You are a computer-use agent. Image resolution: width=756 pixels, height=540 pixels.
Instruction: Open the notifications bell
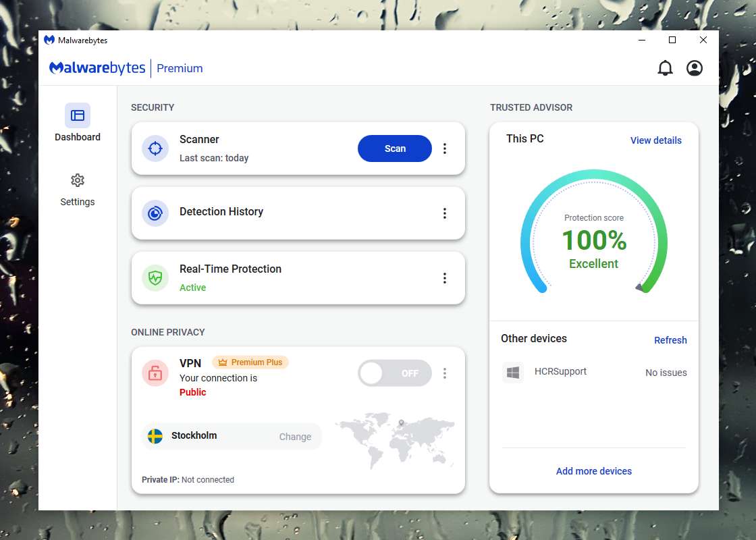(x=665, y=68)
